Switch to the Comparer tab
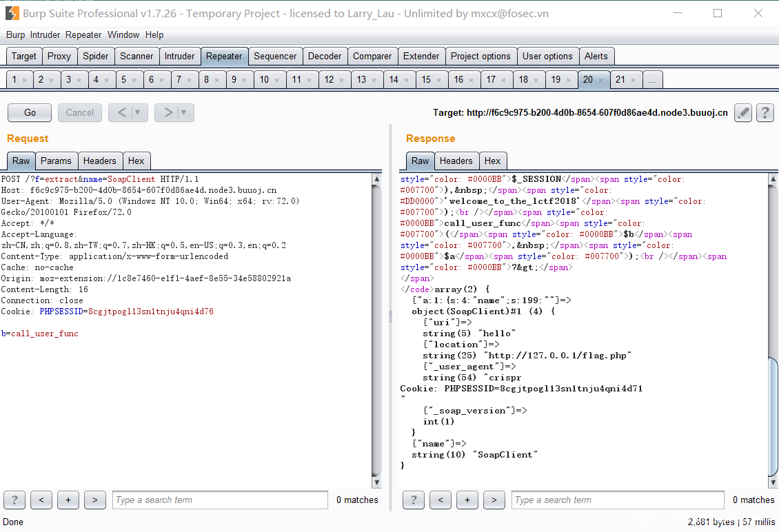Image resolution: width=779 pixels, height=532 pixels. [372, 56]
